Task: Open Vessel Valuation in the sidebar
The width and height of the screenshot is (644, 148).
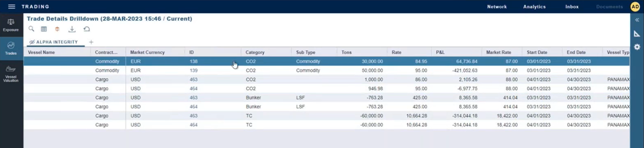Action: pos(11,74)
